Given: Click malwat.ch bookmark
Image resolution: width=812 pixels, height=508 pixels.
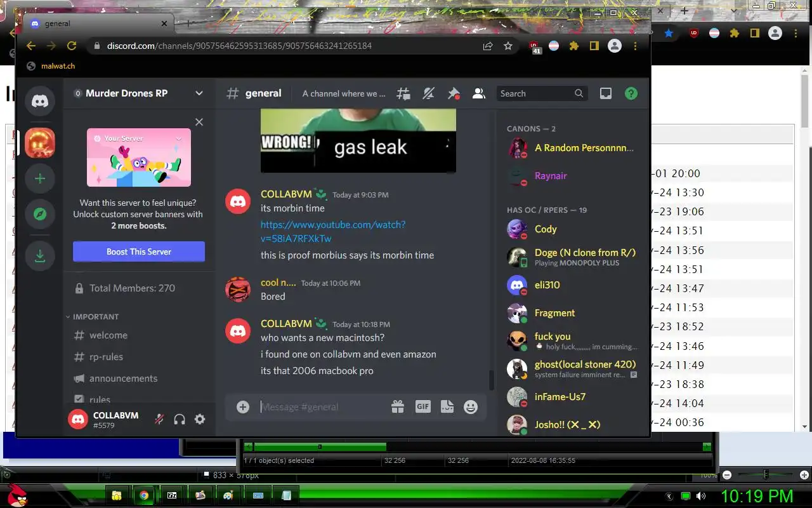Looking at the screenshot, I should pos(52,66).
